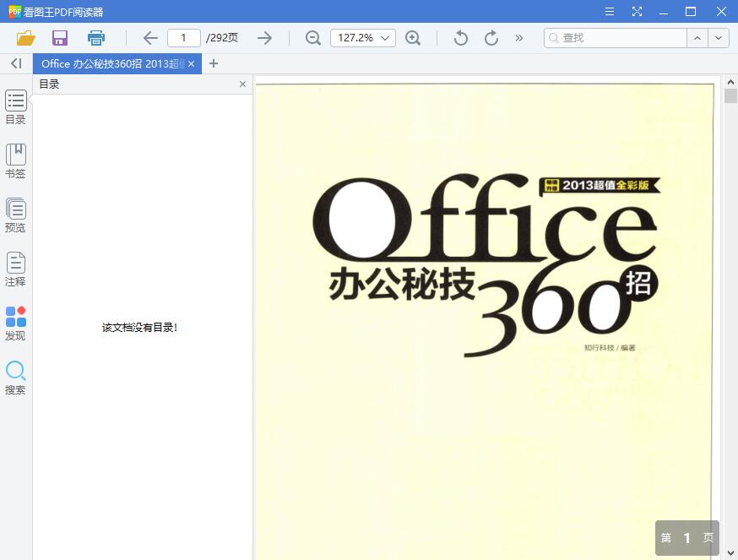Zoom out with the minus magnifier

tap(313, 38)
